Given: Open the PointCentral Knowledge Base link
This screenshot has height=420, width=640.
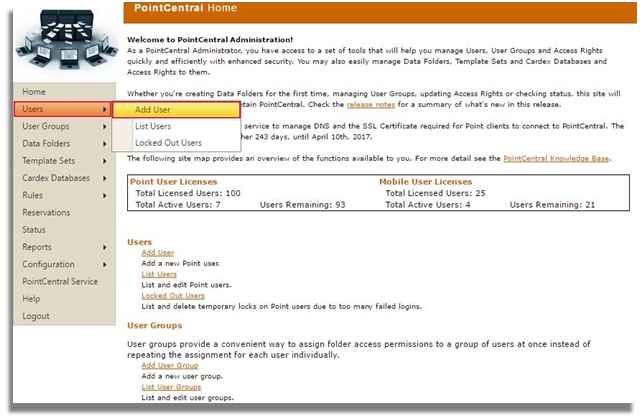Looking at the screenshot, I should [x=556, y=159].
